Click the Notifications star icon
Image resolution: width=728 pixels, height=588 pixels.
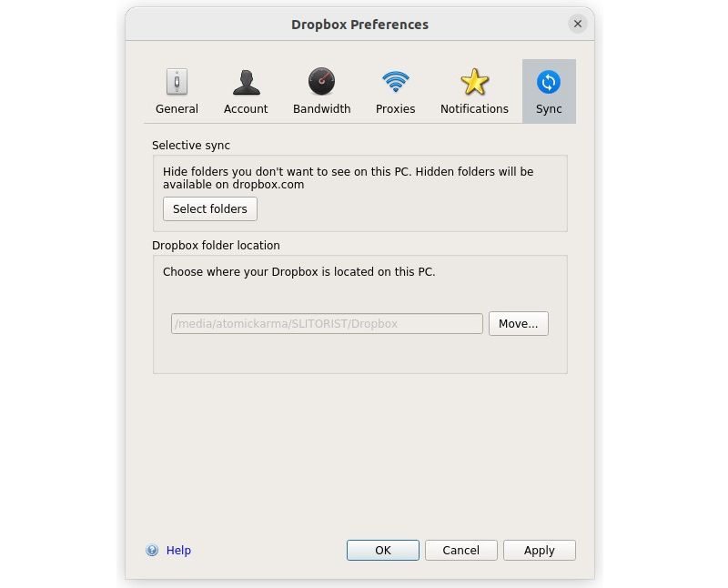click(474, 82)
